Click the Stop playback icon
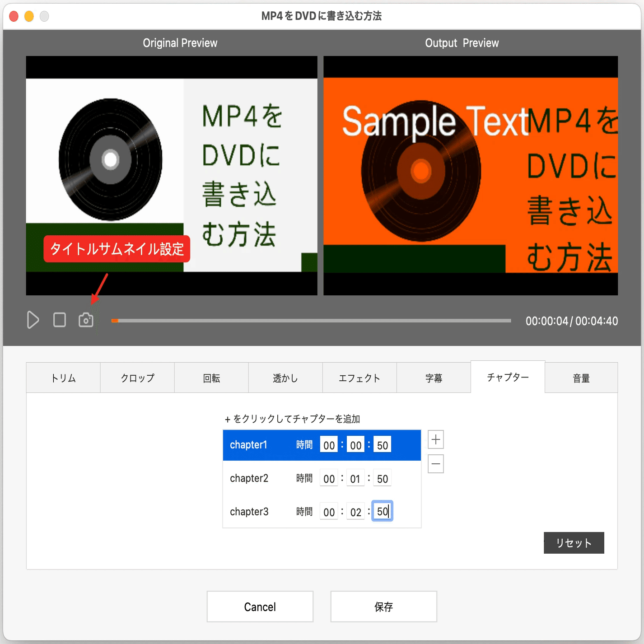This screenshot has height=644, width=644. (59, 320)
